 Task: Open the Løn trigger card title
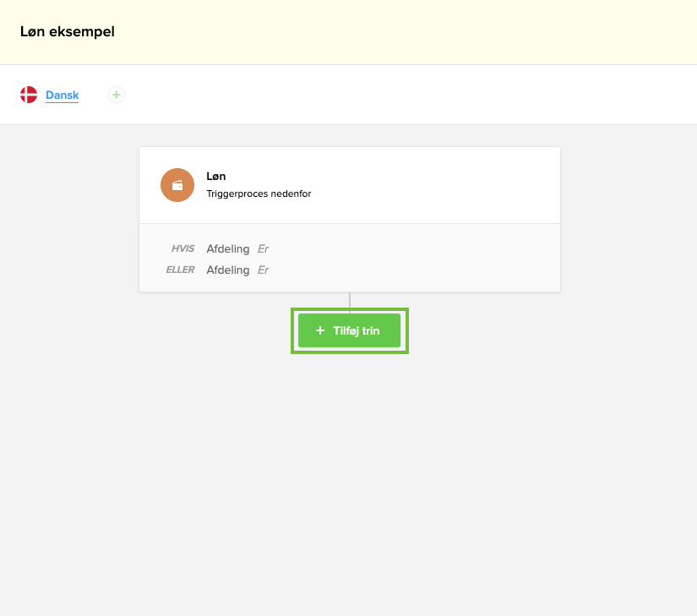[x=216, y=177]
